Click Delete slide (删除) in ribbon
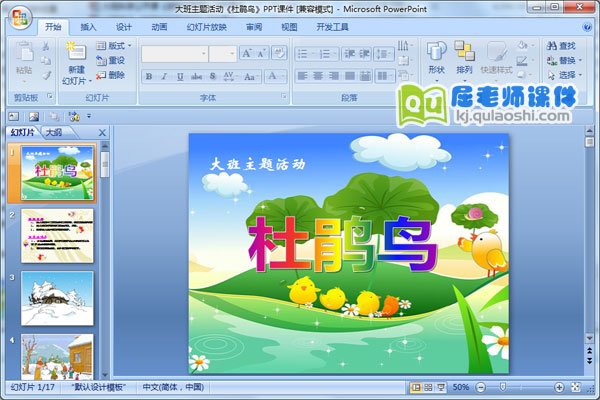 (112, 75)
